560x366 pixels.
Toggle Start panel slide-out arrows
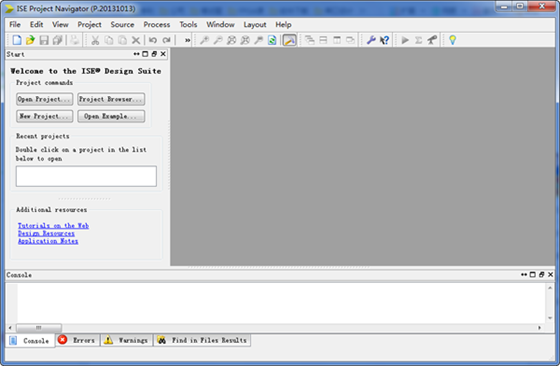136,54
